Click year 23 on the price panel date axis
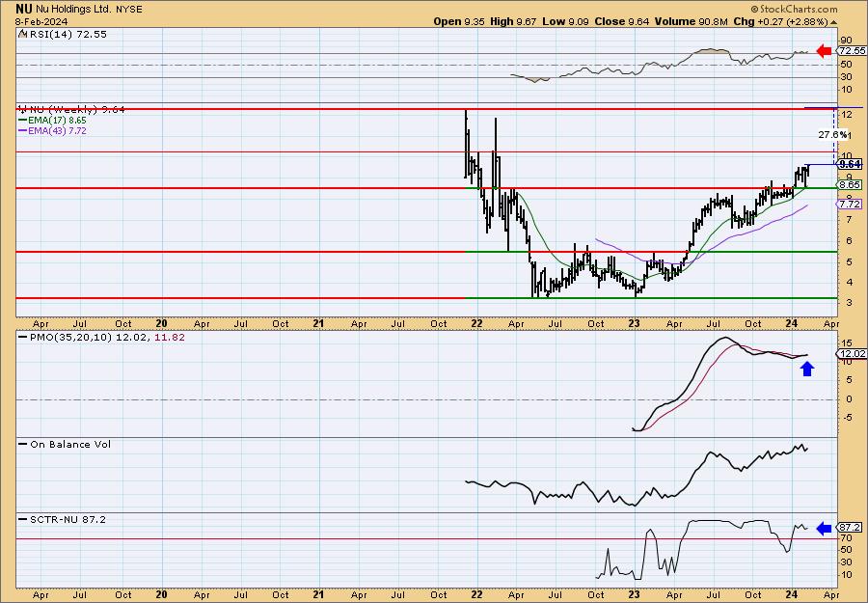Image resolution: width=868 pixels, height=603 pixels. [x=635, y=323]
